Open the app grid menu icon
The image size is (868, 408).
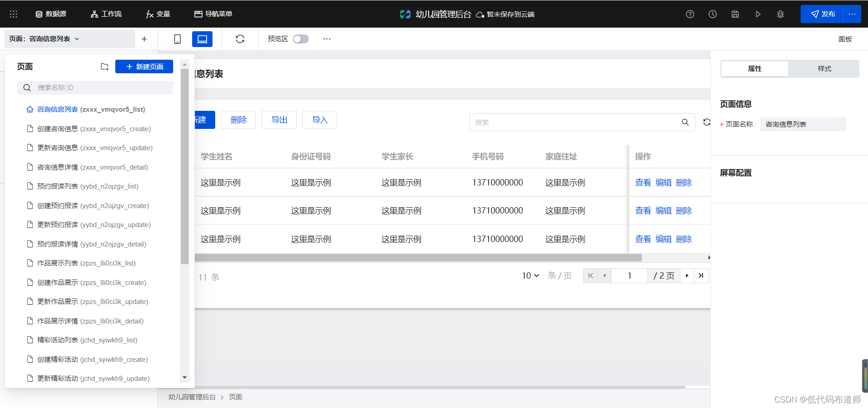[14, 14]
